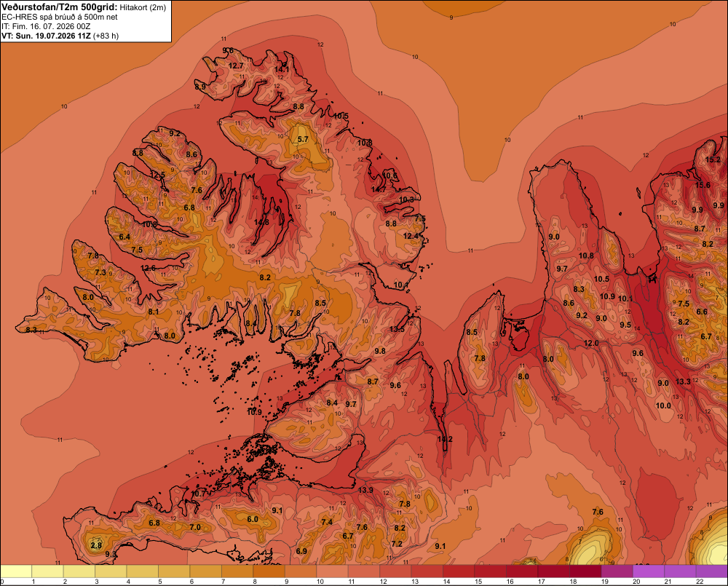
Task: Click the 2.8 temperature value
Action: coord(96,545)
